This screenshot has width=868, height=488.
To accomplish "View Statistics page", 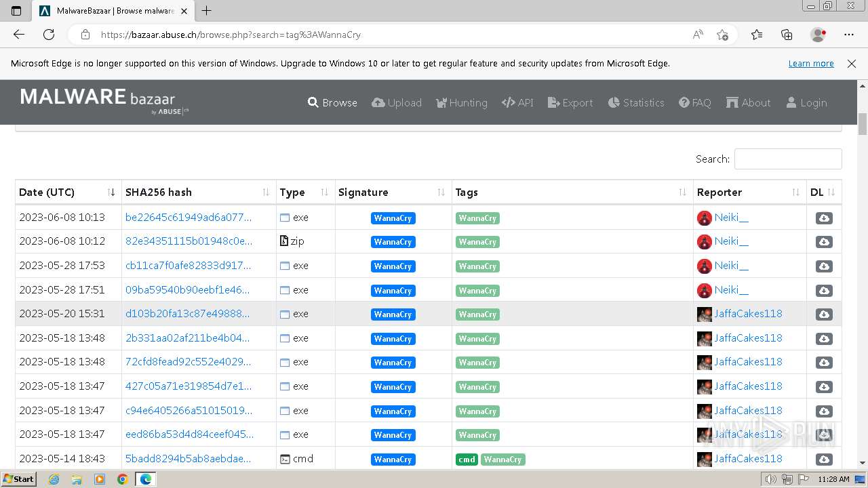I will 636,103.
